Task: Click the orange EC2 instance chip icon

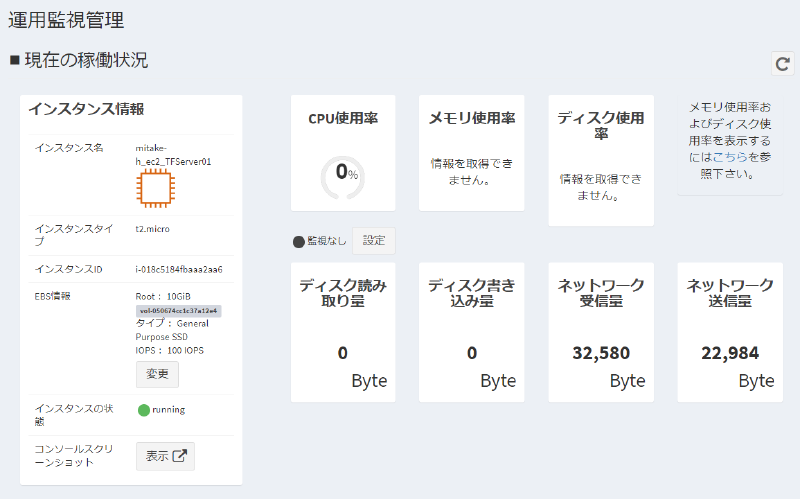Action: point(155,187)
